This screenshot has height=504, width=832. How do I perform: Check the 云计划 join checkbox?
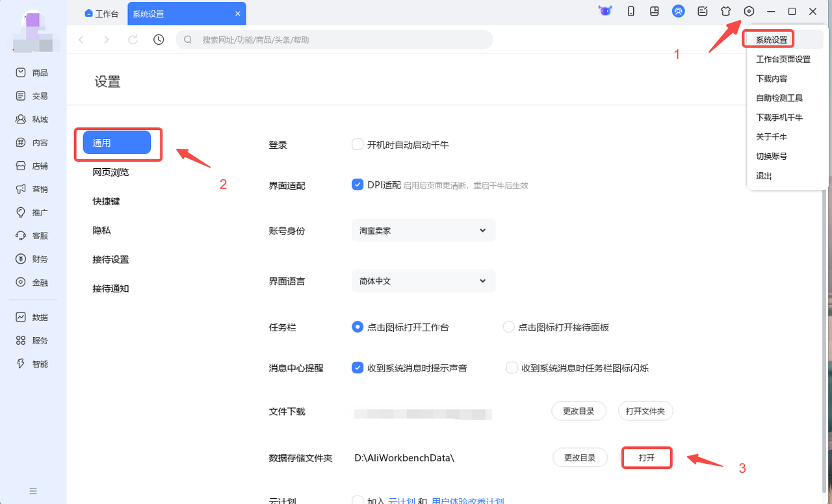click(x=357, y=500)
